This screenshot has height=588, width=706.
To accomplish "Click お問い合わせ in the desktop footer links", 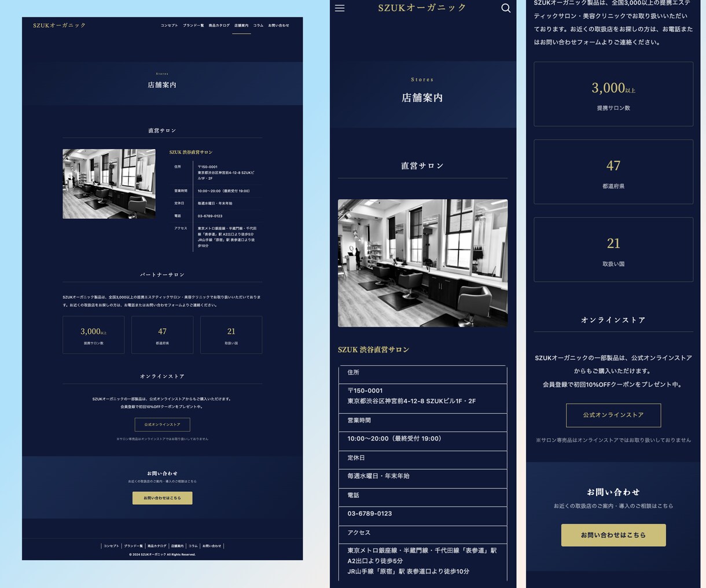I will click(x=212, y=546).
